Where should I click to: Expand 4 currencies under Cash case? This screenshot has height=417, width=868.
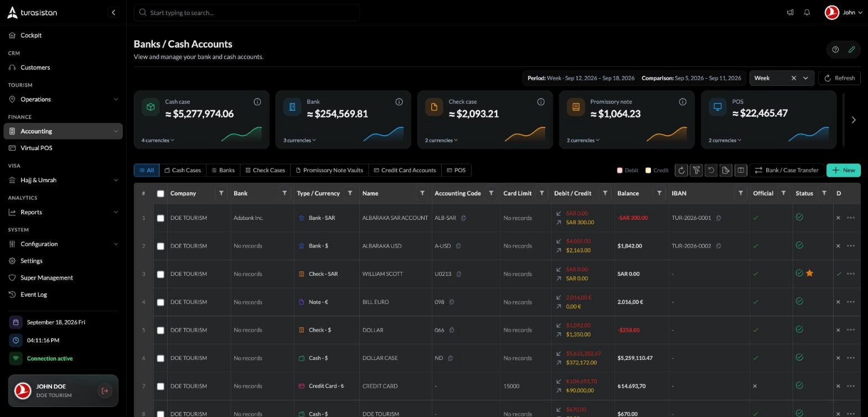[158, 141]
